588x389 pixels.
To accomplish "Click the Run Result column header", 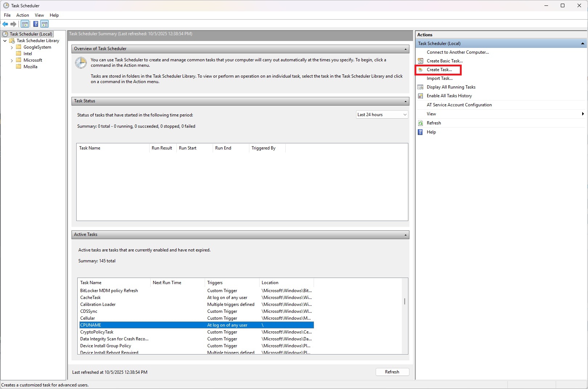I will pyautogui.click(x=163, y=148).
